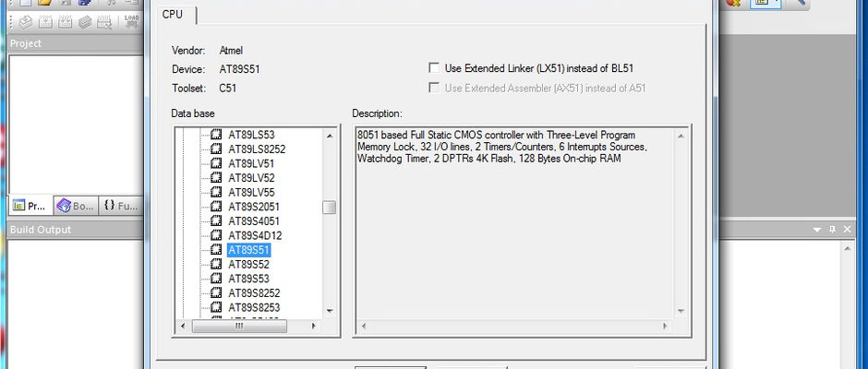Click the 'Data base' label
Screen dimensions: 868x369
pyautogui.click(x=193, y=113)
